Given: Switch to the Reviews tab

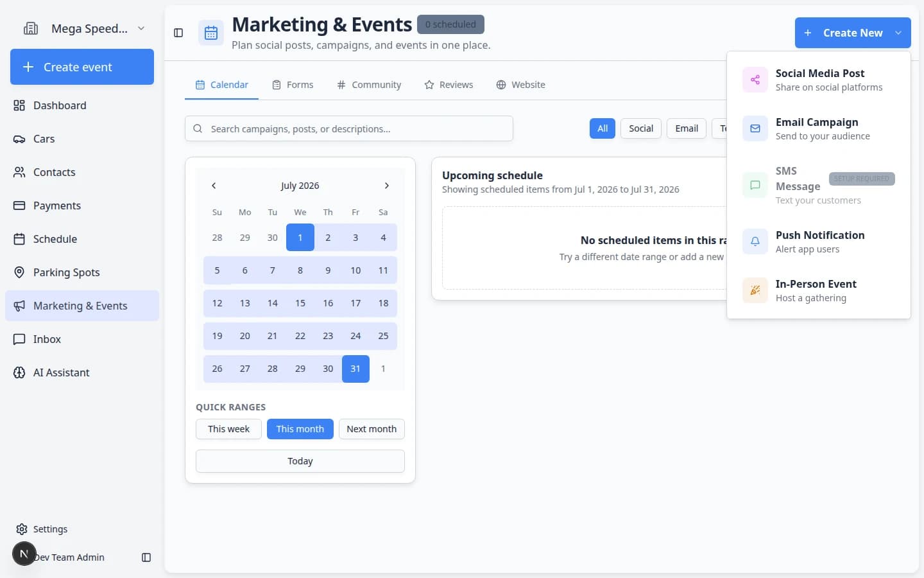Looking at the screenshot, I should coord(449,85).
